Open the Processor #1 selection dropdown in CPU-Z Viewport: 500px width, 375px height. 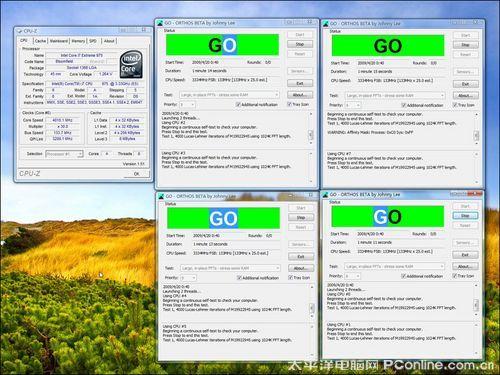click(64, 154)
